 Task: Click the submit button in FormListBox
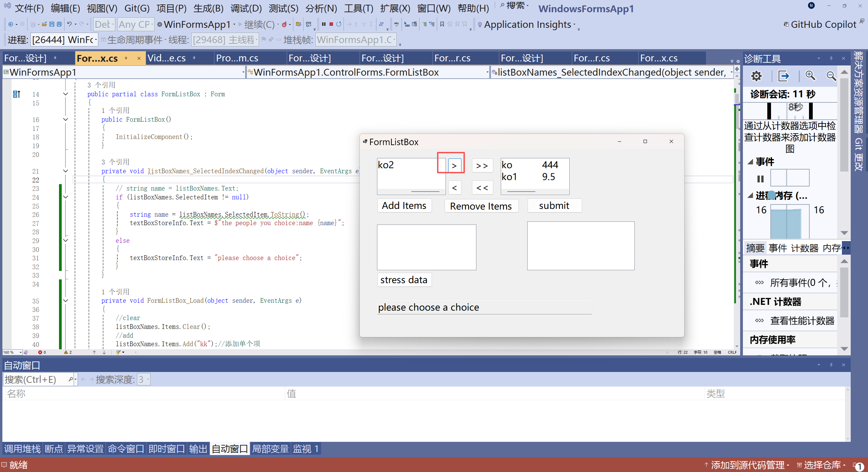coord(554,206)
